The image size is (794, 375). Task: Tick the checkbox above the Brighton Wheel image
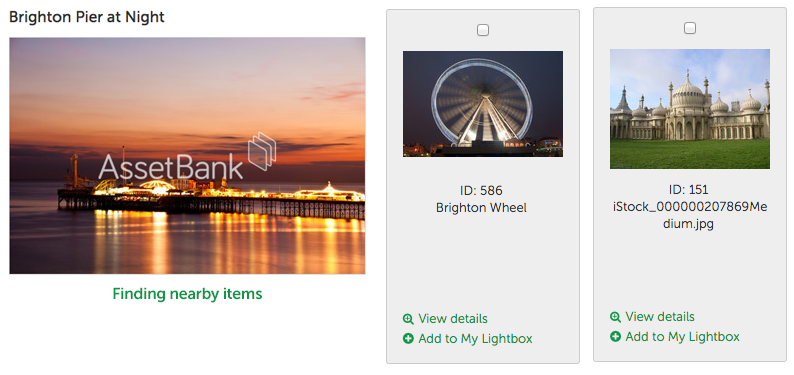(x=483, y=30)
